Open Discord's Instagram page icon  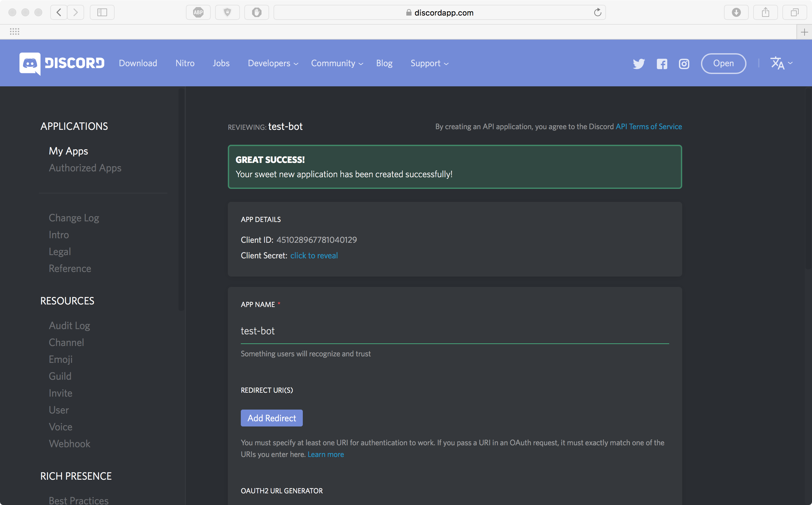(684, 64)
